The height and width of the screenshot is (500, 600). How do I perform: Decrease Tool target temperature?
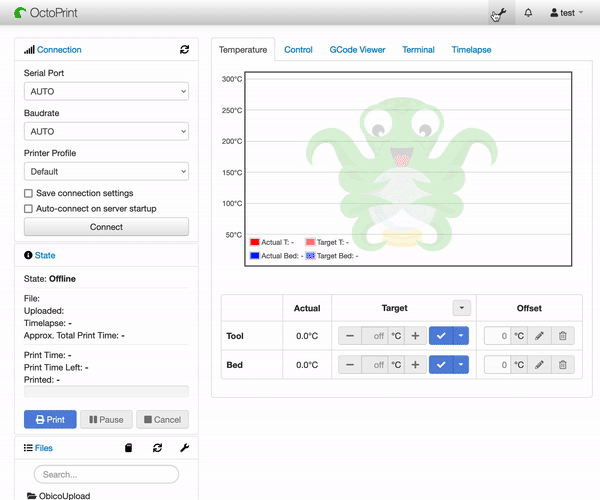pos(350,336)
